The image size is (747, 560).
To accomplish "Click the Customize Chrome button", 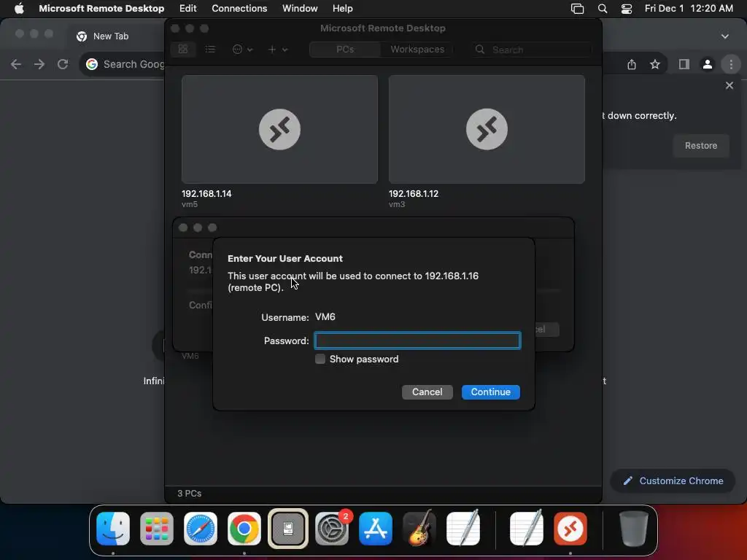I will click(x=673, y=481).
